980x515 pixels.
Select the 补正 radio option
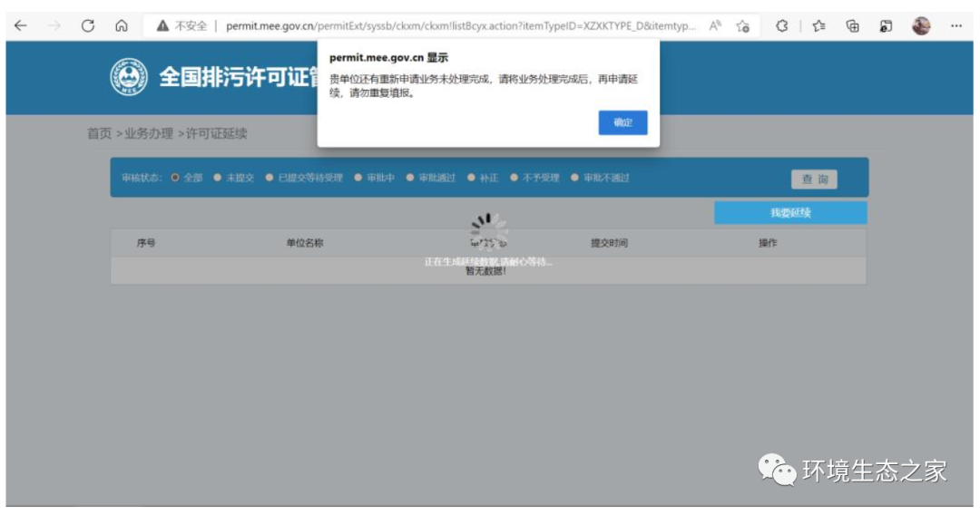point(471,178)
